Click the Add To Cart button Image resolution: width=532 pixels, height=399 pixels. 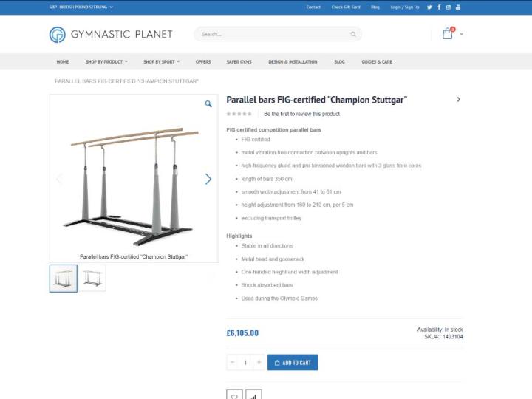(x=293, y=362)
